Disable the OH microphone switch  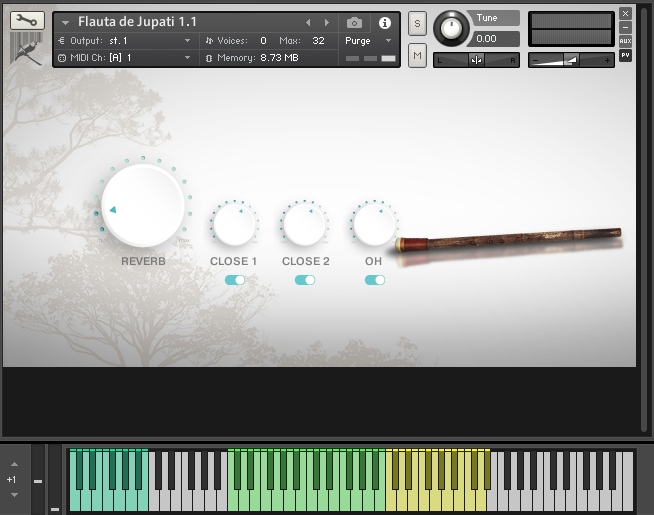(375, 280)
